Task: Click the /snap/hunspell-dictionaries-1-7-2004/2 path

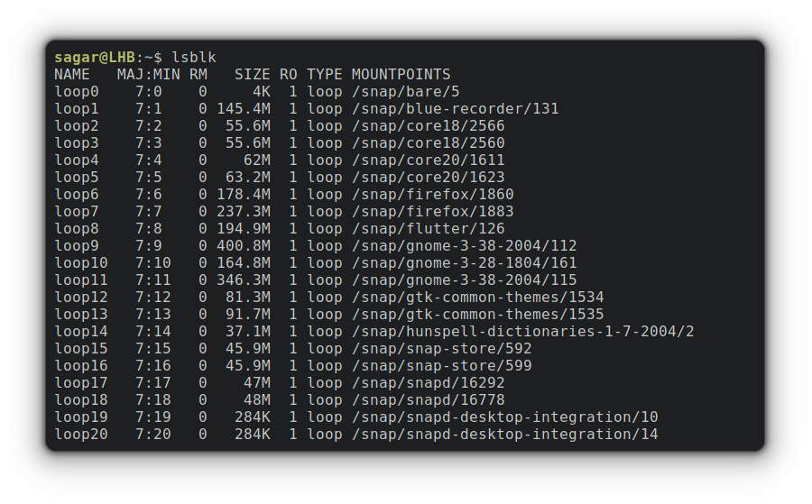Action: tap(523, 331)
